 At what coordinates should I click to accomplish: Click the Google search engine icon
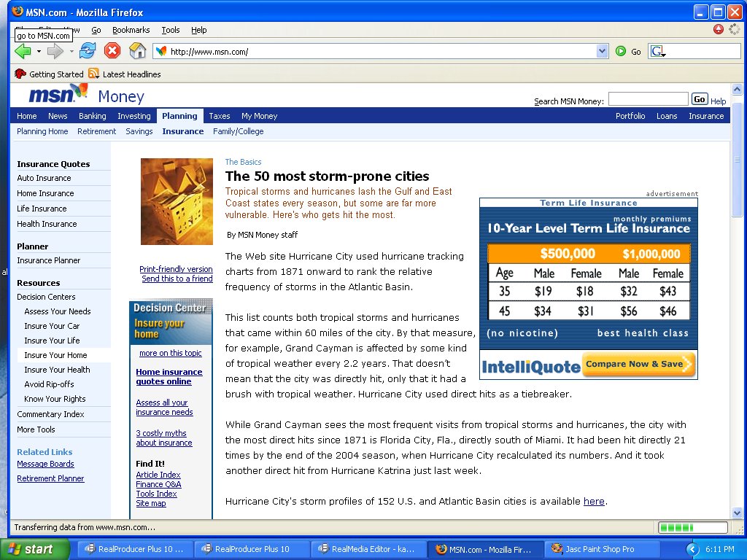[x=658, y=52]
